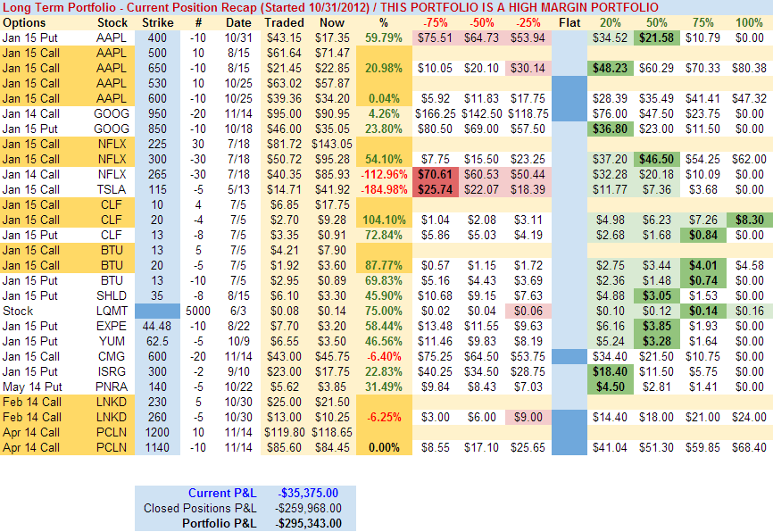This screenshot has height=532, width=773.
Task: Select the green highlighted $8.30 cell
Action: click(x=748, y=220)
